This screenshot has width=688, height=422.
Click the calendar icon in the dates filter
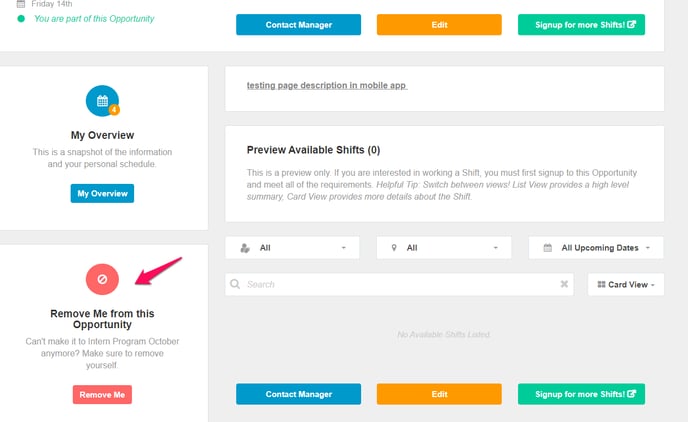coord(548,248)
